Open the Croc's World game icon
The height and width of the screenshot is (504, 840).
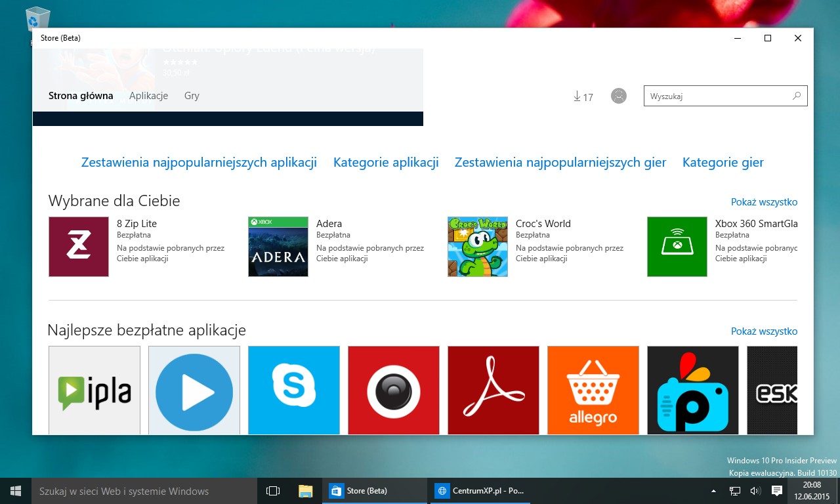[x=478, y=247]
